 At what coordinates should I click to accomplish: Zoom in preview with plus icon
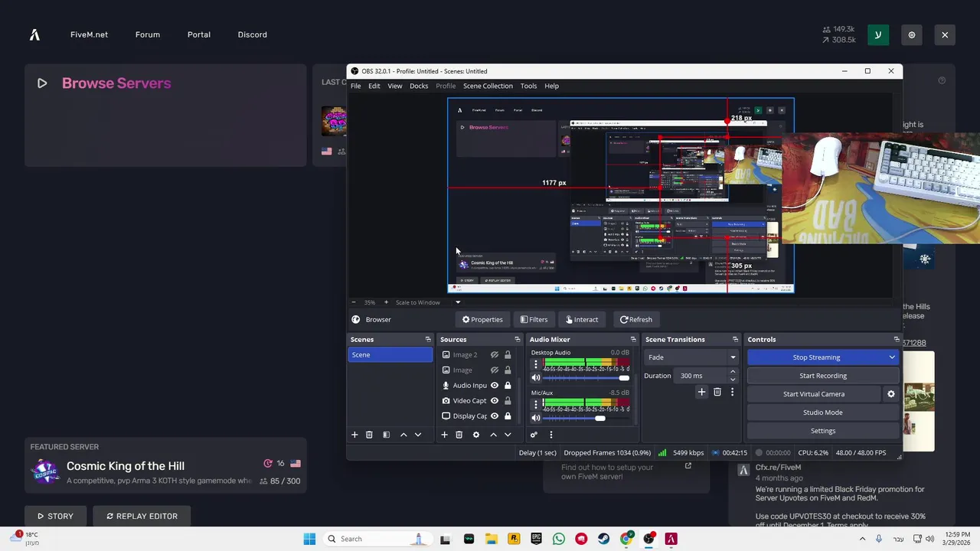(386, 302)
